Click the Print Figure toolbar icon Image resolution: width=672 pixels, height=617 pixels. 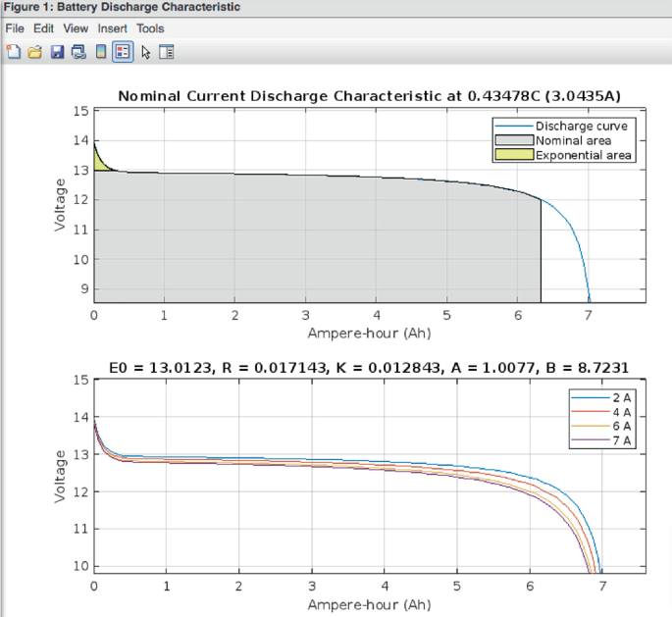pos(78,52)
